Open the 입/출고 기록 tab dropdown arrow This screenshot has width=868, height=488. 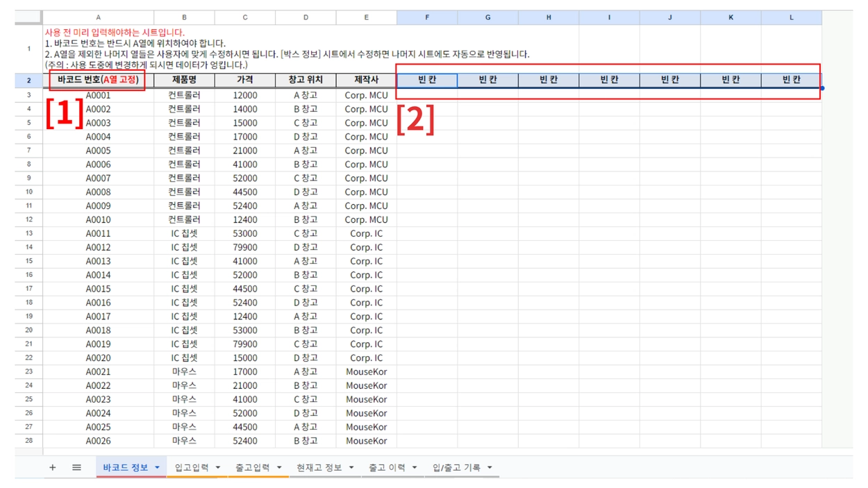(491, 467)
